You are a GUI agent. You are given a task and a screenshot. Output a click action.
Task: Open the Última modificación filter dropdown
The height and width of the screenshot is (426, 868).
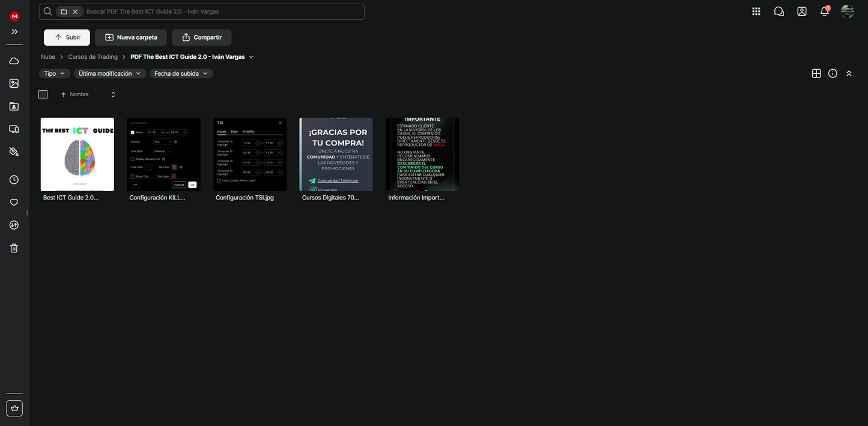point(110,73)
